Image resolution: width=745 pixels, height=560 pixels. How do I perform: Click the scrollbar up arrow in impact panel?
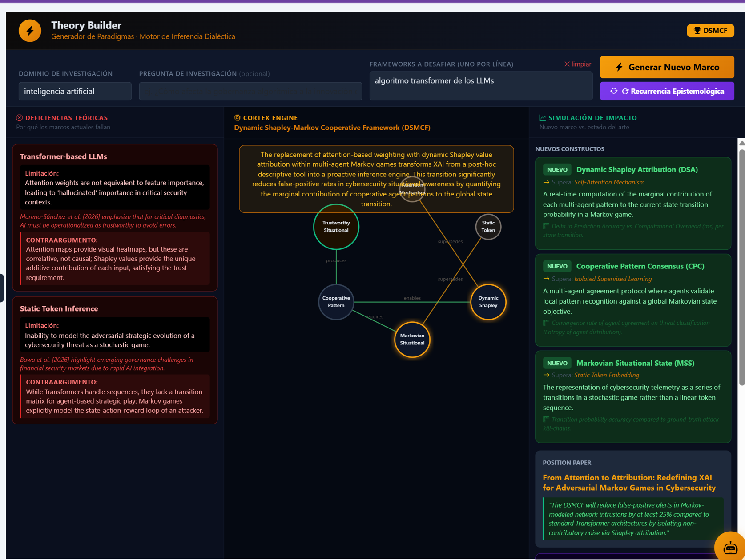[741, 143]
